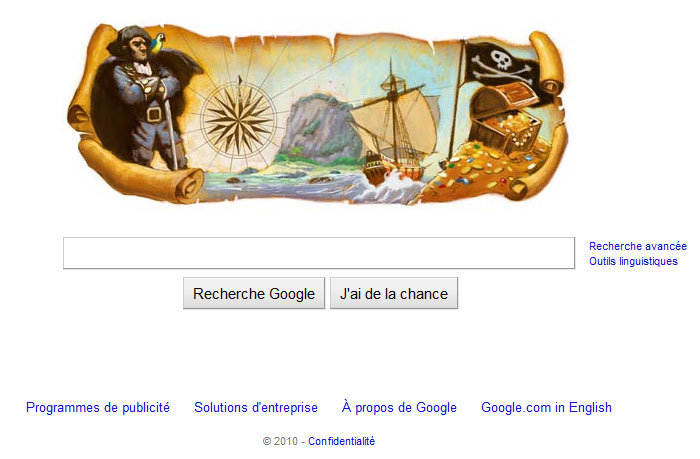Click the Recherche Google button

(254, 293)
